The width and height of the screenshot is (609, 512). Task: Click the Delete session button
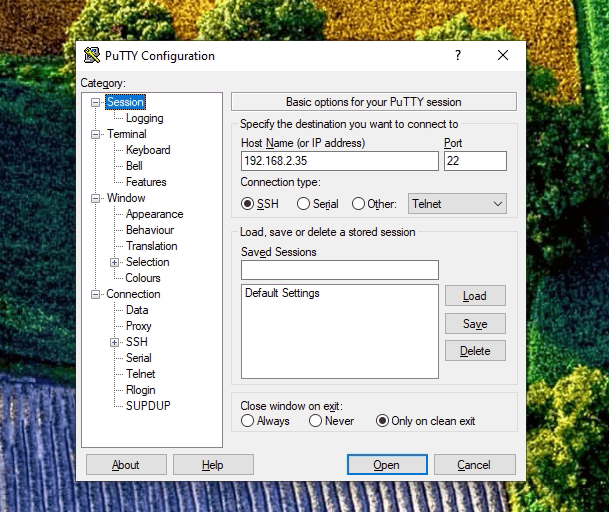[x=475, y=351]
